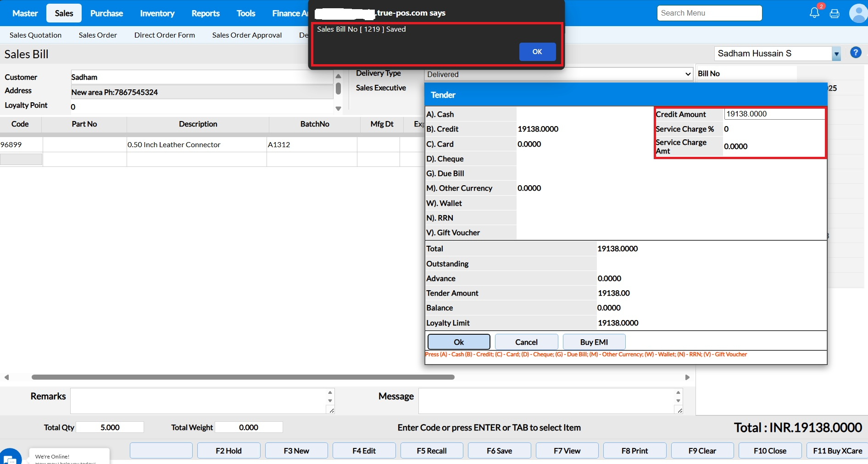Click the blue help question mark icon
868x464 pixels.
[x=856, y=53]
